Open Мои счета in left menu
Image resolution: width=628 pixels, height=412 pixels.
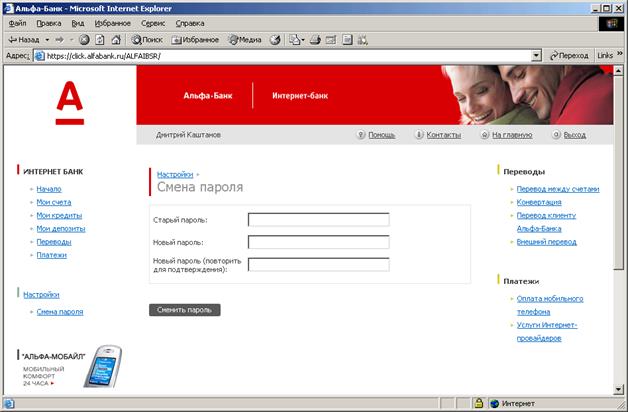(54, 202)
